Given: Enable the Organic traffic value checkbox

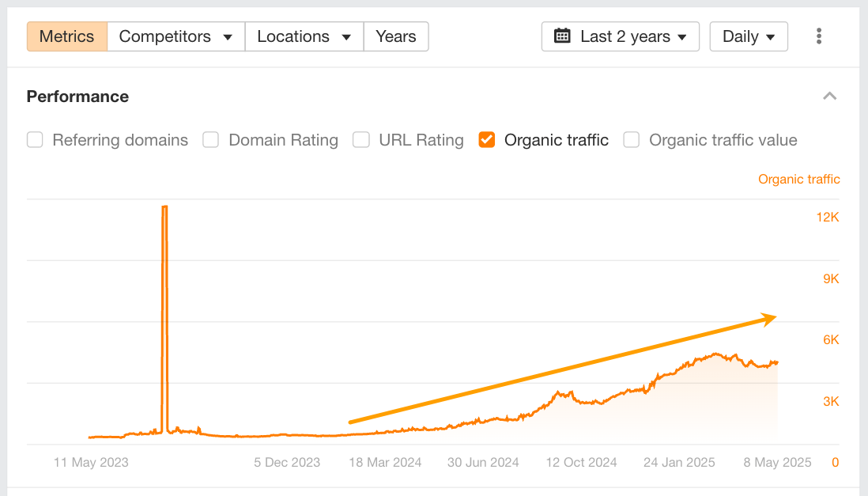Looking at the screenshot, I should pos(631,140).
